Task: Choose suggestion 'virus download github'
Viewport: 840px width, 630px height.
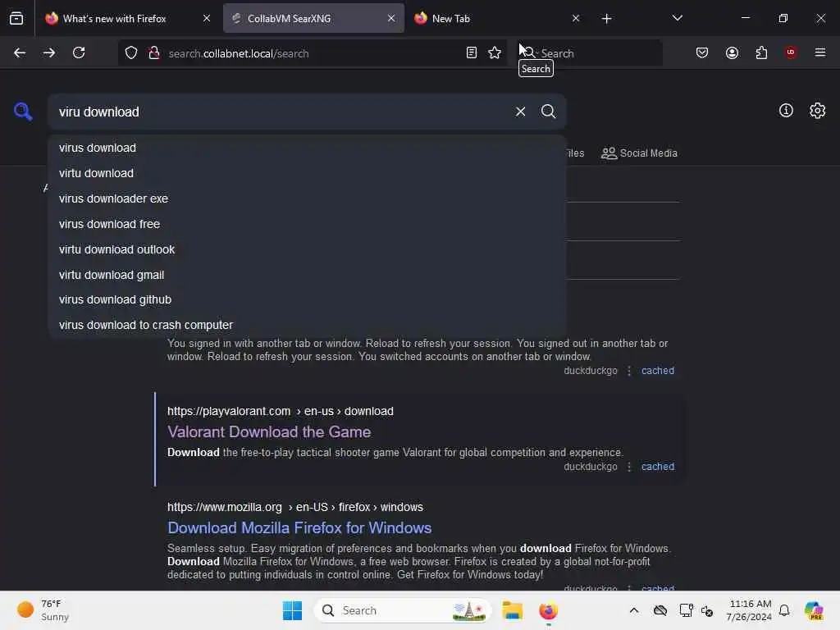Action: tap(307, 299)
